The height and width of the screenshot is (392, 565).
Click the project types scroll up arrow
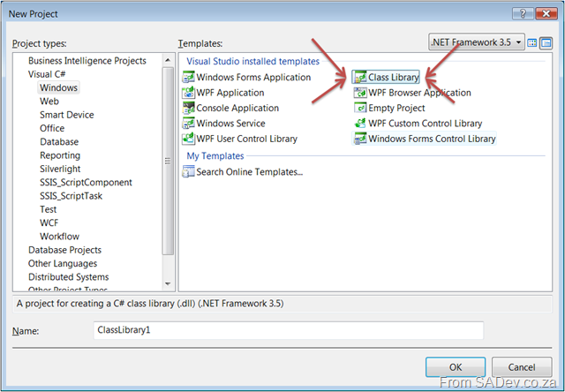click(x=168, y=60)
